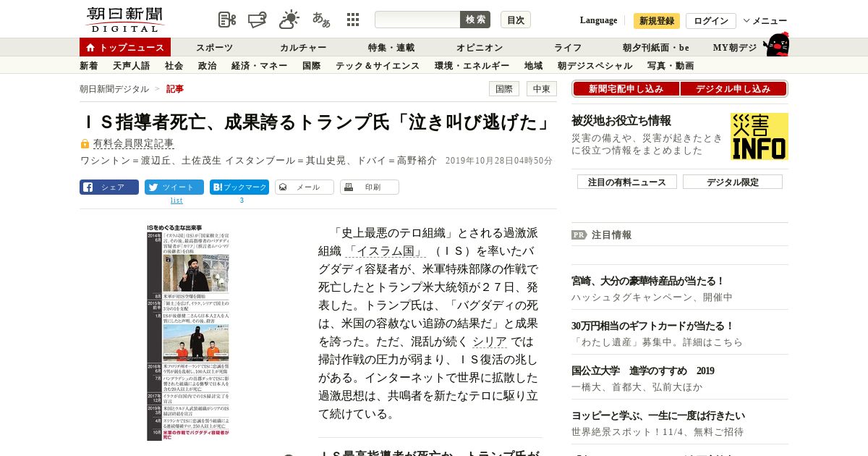Open the スポーツ tab
The height and width of the screenshot is (456, 868).
[x=214, y=47]
